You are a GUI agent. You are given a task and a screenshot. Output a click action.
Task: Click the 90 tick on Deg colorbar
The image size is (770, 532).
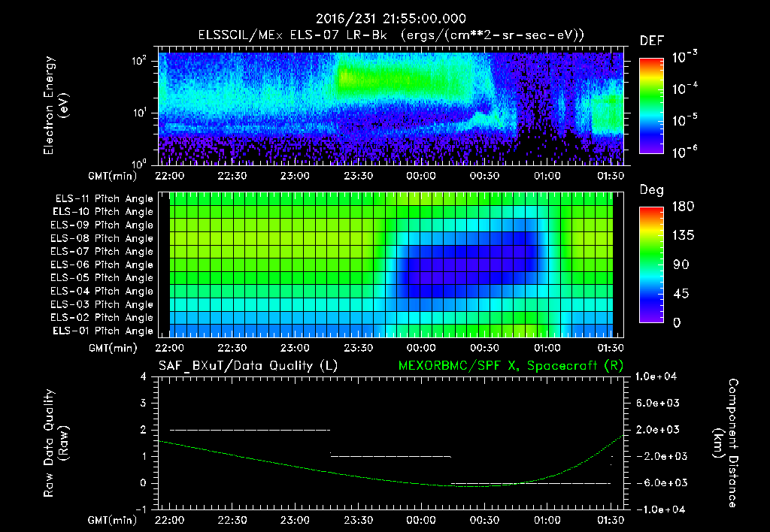coord(681,264)
